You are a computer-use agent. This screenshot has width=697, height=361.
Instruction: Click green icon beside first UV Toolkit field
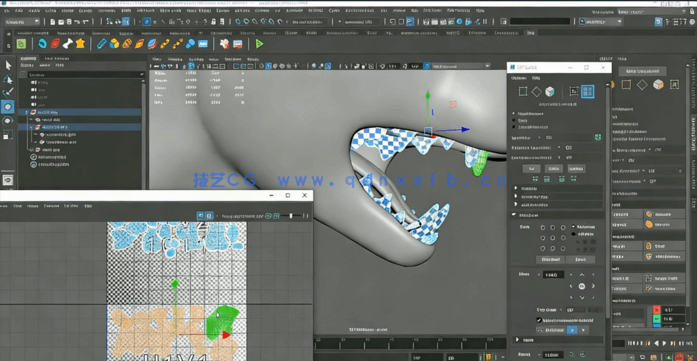pyautogui.click(x=597, y=137)
